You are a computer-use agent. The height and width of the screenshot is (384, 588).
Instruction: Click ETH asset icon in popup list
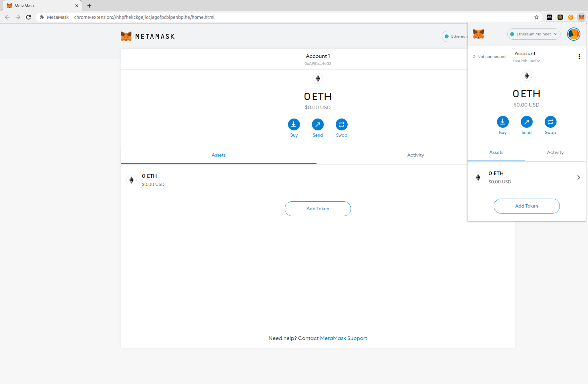[x=478, y=177]
